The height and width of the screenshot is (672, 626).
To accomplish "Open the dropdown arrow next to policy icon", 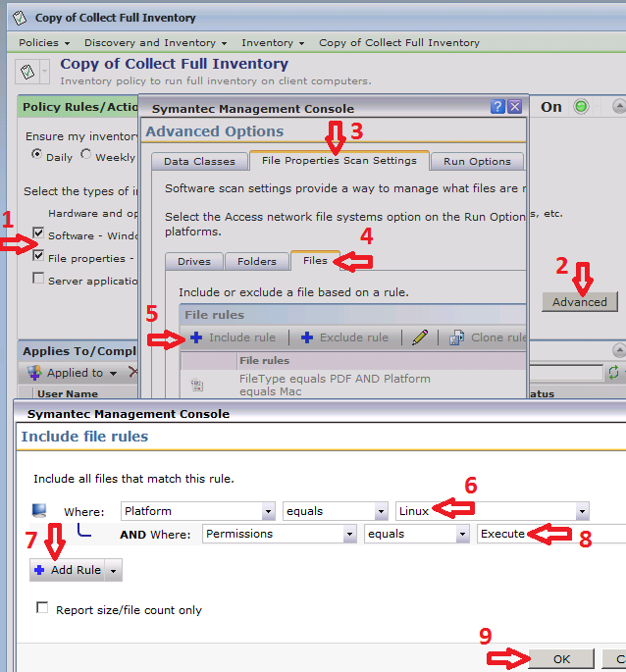I will 44,72.
